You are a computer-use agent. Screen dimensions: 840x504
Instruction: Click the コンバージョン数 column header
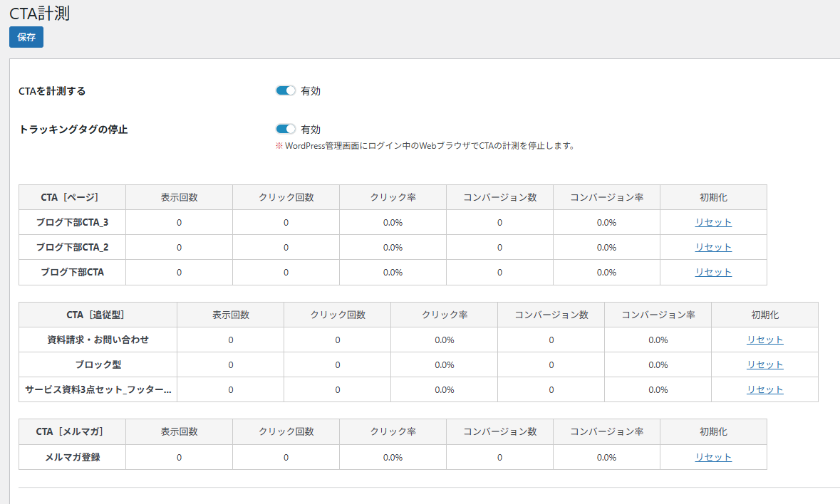click(499, 197)
